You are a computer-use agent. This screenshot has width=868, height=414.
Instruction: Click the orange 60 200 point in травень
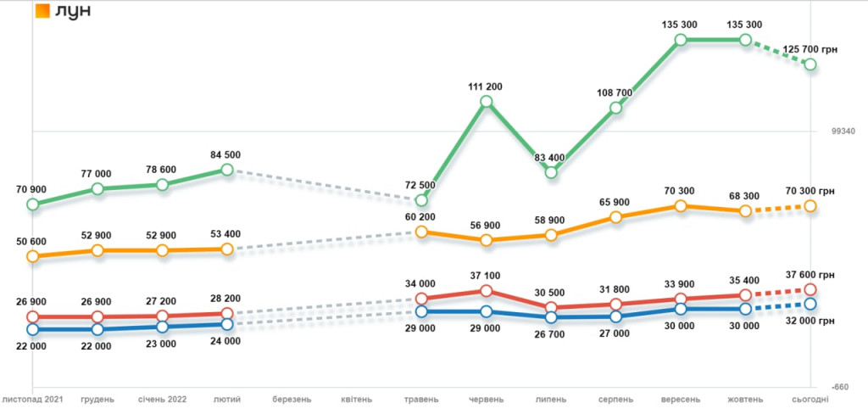pyautogui.click(x=421, y=232)
